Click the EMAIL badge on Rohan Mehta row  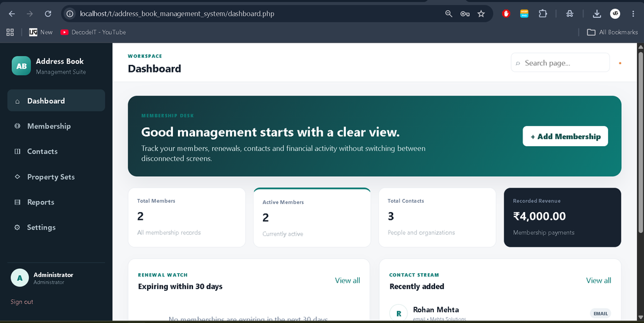pos(601,314)
